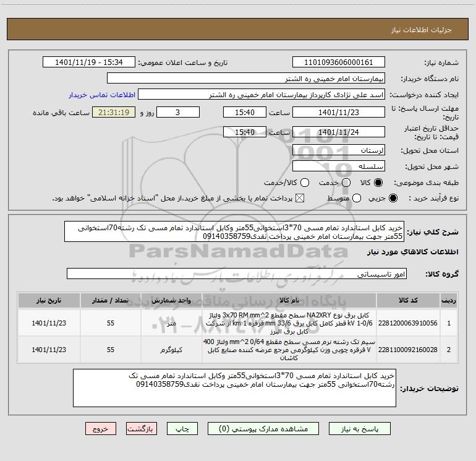The width and height of the screenshot is (476, 461).
Task: Click the بازگشت back button
Action: tap(142, 428)
